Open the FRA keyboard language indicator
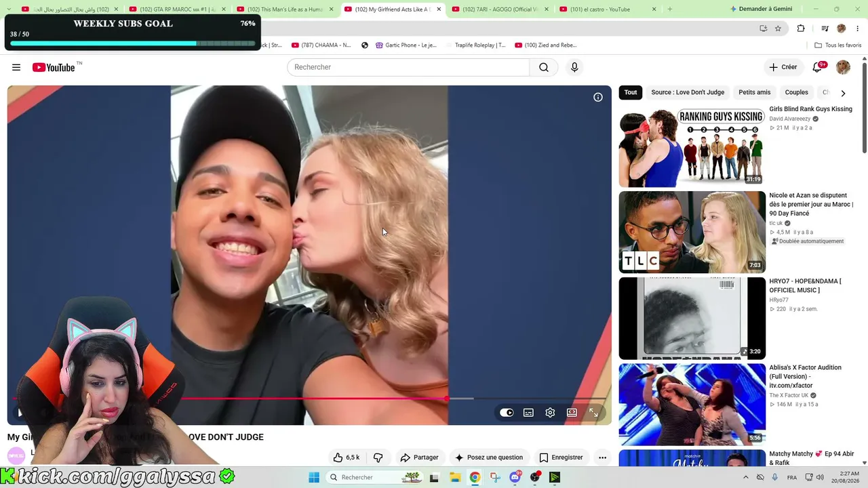Image resolution: width=868 pixels, height=488 pixels. click(x=792, y=477)
